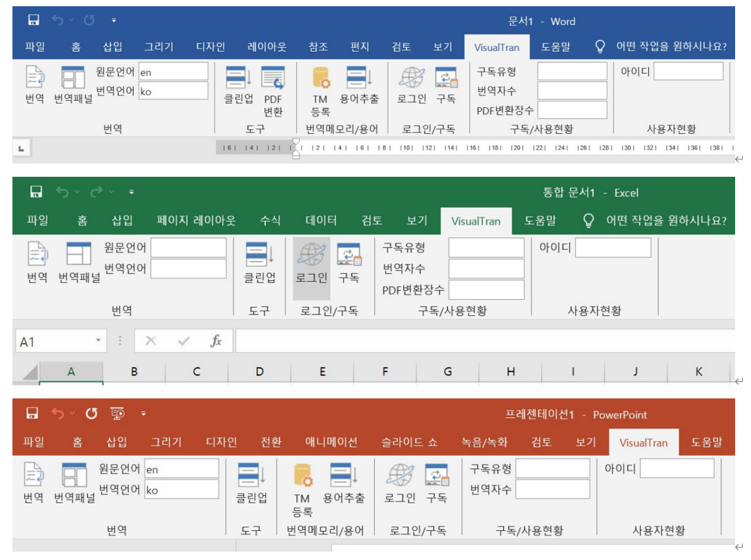Click 로그인 globe icon in Word

[x=412, y=85]
